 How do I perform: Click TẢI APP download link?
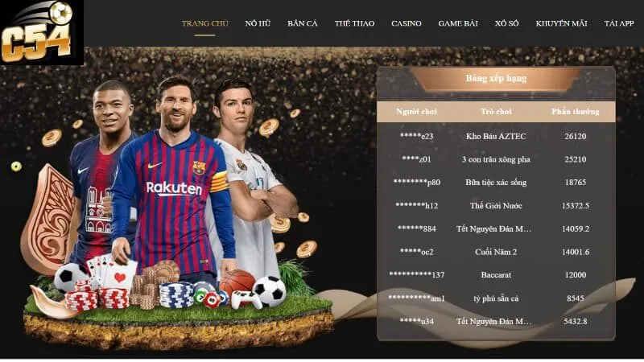coord(619,23)
